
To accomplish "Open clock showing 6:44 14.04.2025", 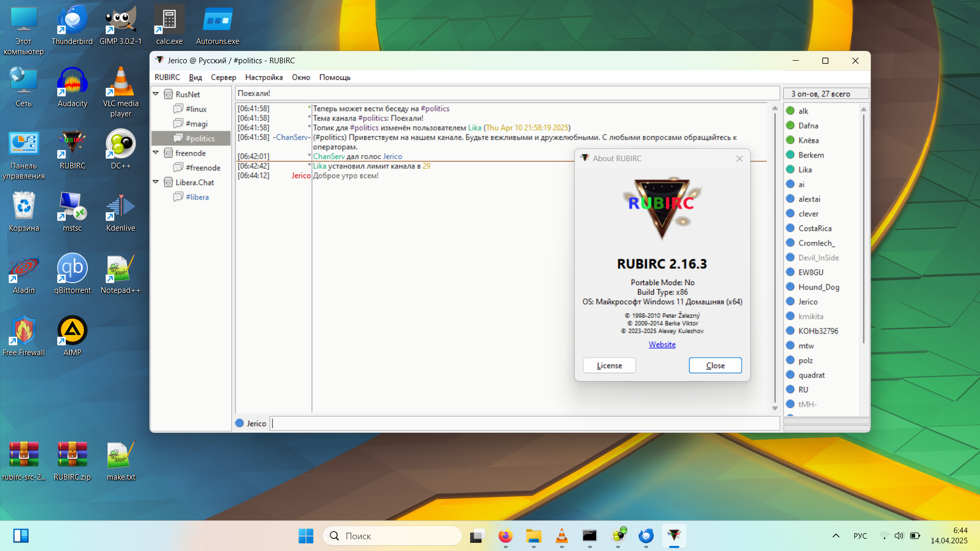I will (949, 536).
